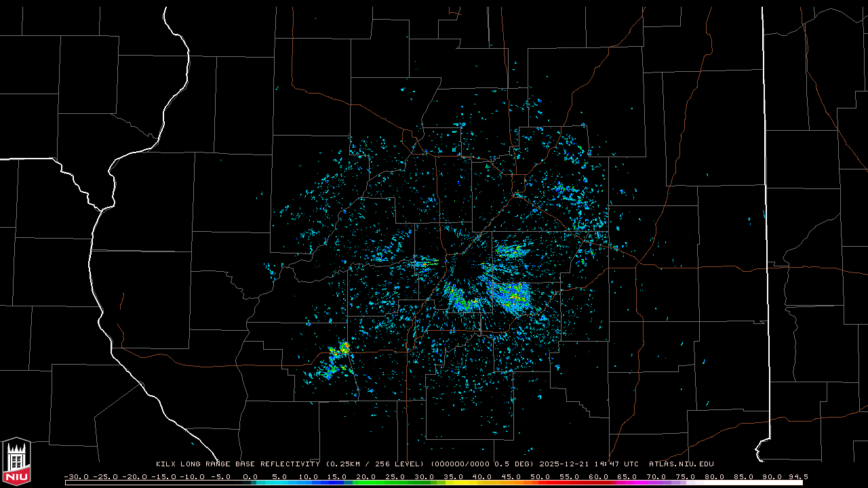Click the 65.0 scale label

coord(627,476)
